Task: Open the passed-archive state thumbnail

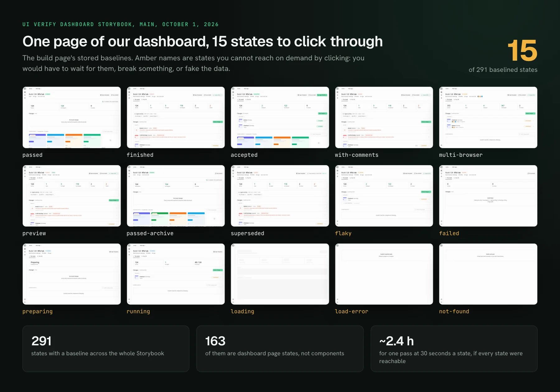Action: pyautogui.click(x=176, y=196)
